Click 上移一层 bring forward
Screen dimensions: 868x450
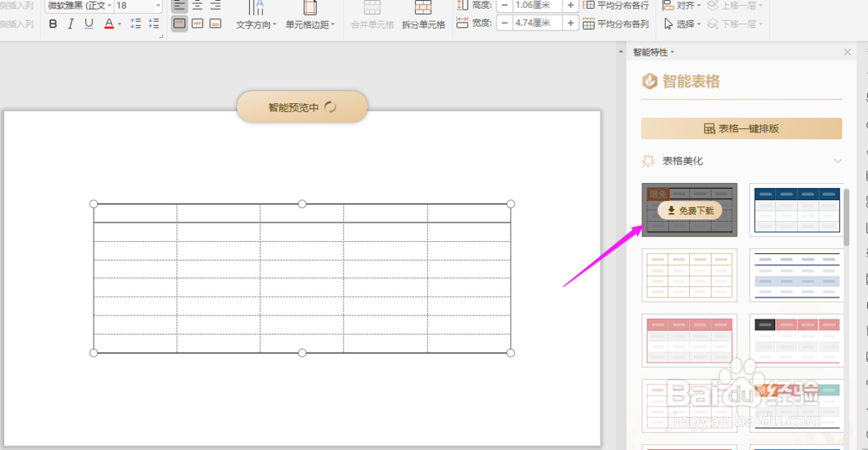pyautogui.click(x=734, y=5)
